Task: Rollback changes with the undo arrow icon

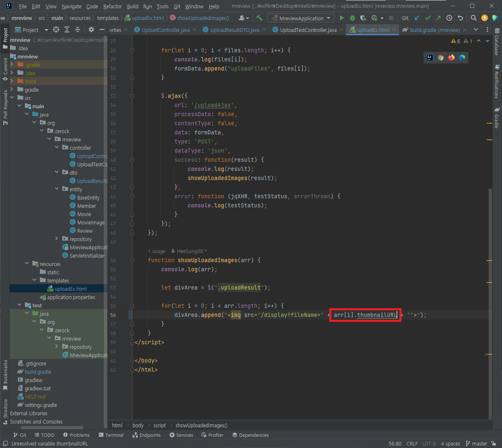Action: pyautogui.click(x=460, y=18)
